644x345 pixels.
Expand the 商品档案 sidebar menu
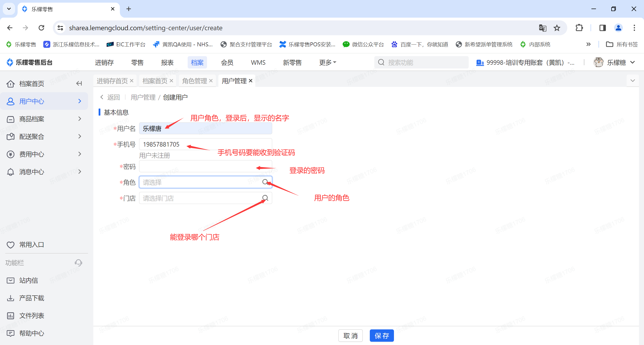pos(44,119)
